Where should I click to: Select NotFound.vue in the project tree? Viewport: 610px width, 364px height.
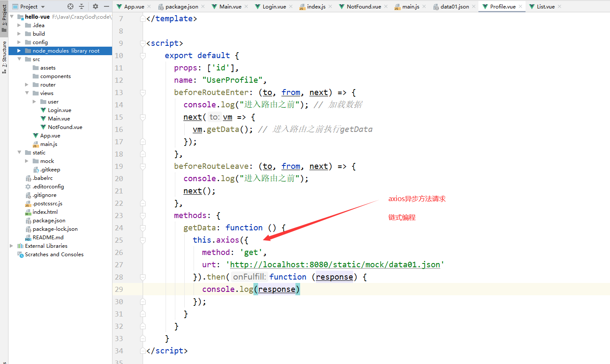click(61, 127)
